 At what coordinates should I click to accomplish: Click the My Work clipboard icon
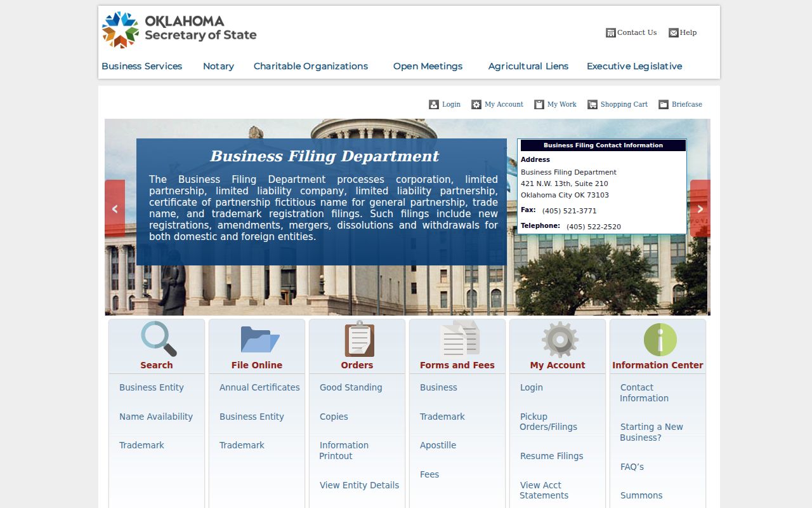point(539,105)
